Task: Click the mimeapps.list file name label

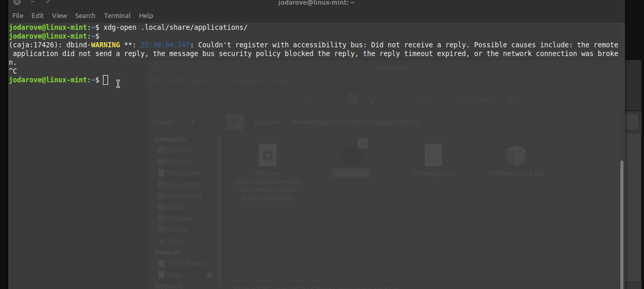Action: (434, 173)
